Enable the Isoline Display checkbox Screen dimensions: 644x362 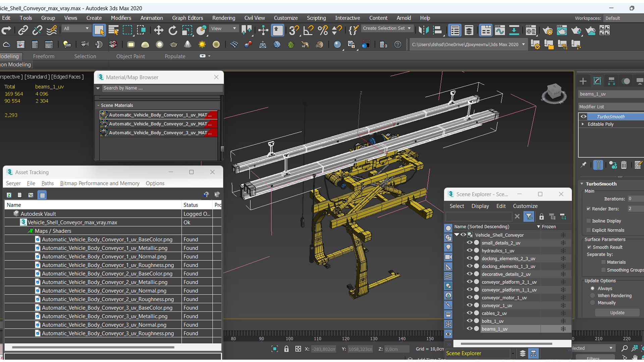coord(588,221)
